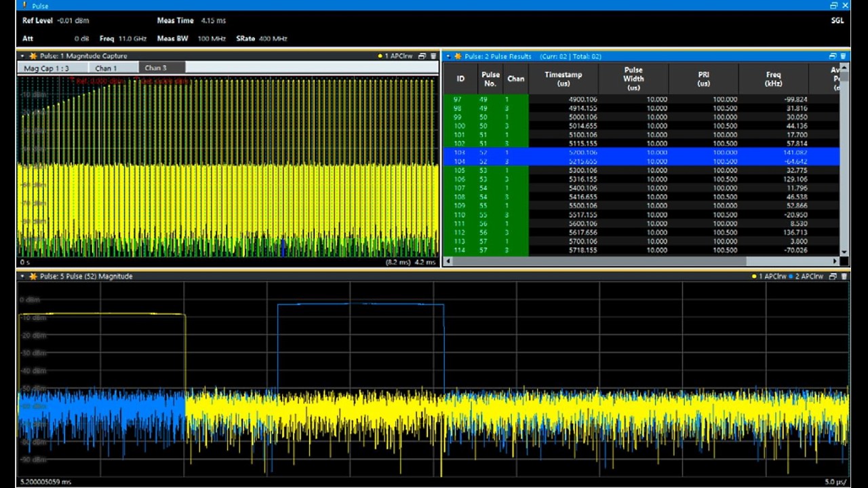Click the Pulse channel warning icon in title bar

[25, 5]
